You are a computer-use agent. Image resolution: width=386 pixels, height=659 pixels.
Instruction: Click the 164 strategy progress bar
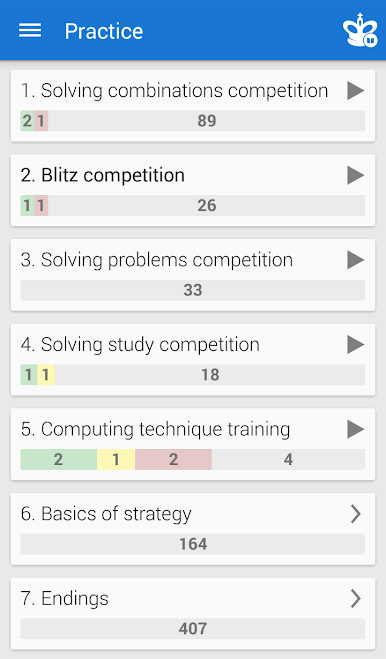193,544
